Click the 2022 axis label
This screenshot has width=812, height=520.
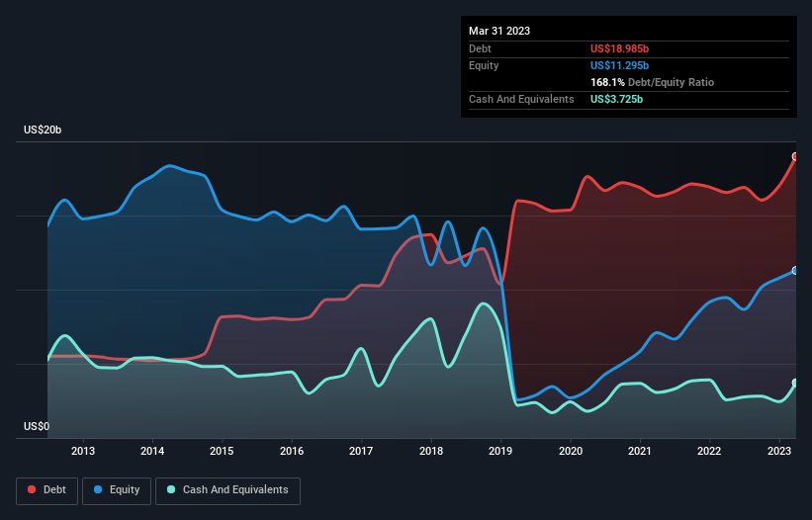tap(709, 451)
